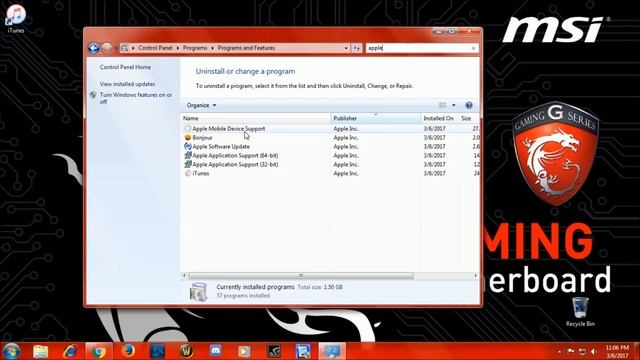
Task: Open View installed updates link
Action: [127, 84]
